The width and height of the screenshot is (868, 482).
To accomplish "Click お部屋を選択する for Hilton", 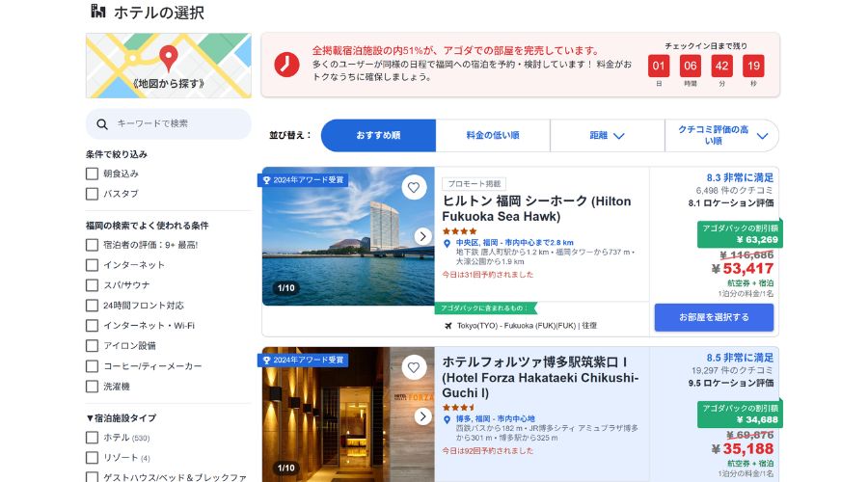I will [x=714, y=317].
